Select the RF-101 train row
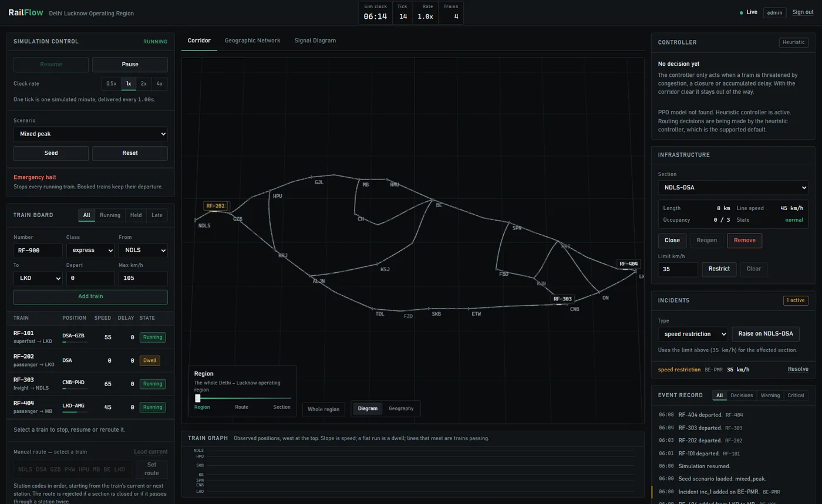The image size is (822, 504). click(x=90, y=337)
